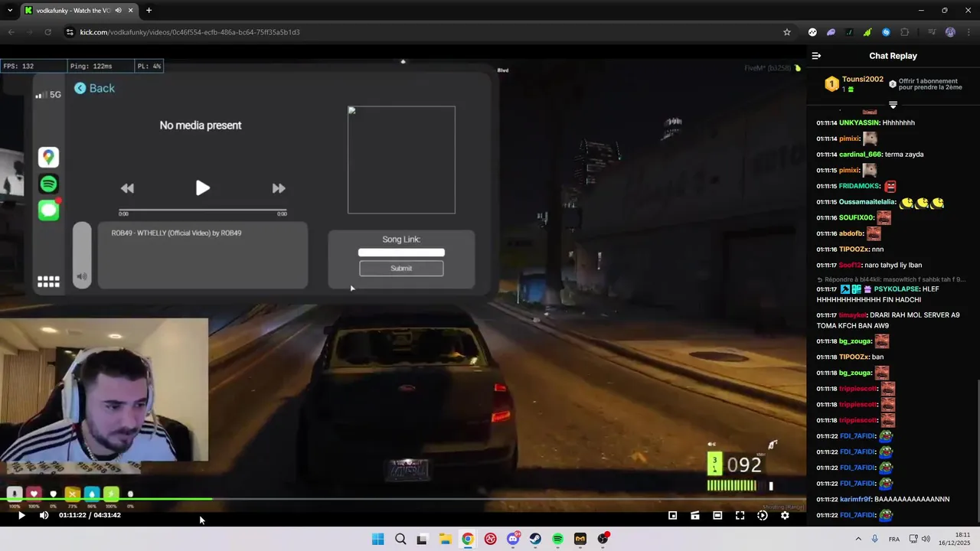The height and width of the screenshot is (551, 980).
Task: Click the Submit song button
Action: coord(401,269)
